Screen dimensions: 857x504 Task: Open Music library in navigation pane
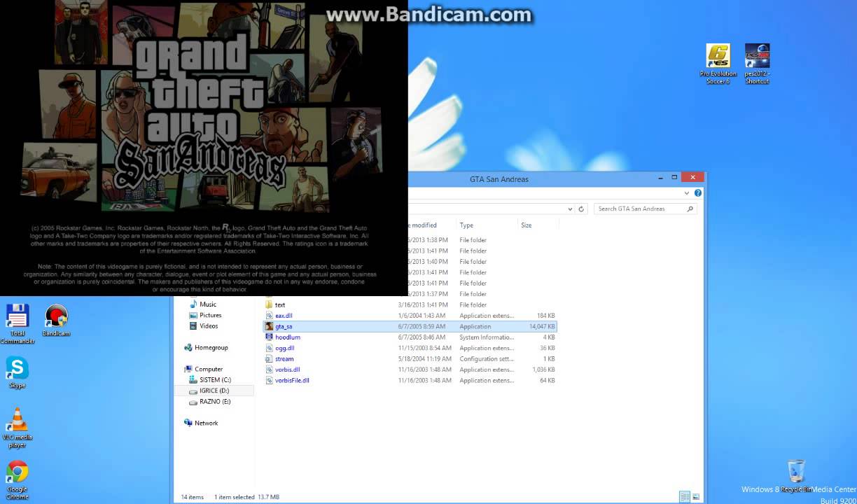tap(208, 304)
